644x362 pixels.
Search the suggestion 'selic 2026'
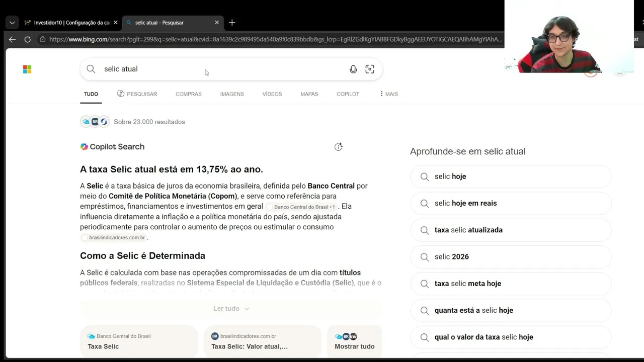coord(511,256)
